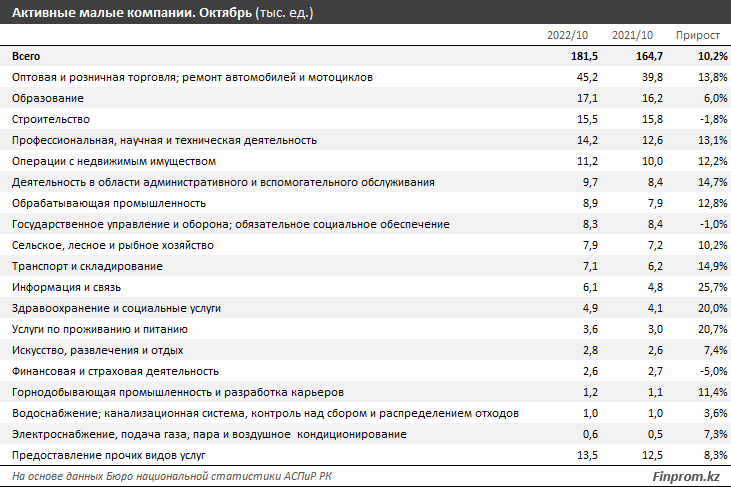
Task: Click the growth value 11,4%
Action: [712, 392]
